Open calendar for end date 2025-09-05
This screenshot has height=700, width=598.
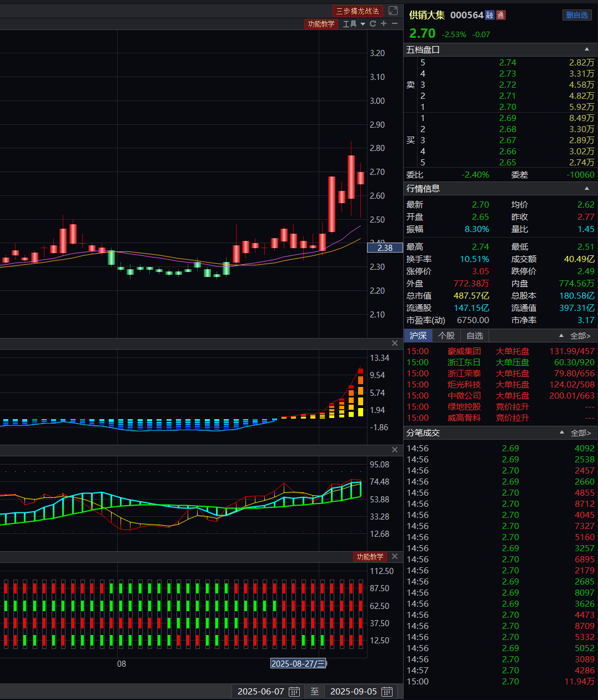point(387,692)
